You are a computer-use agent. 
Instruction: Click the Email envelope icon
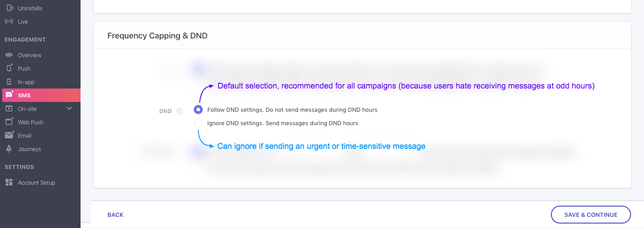point(9,135)
